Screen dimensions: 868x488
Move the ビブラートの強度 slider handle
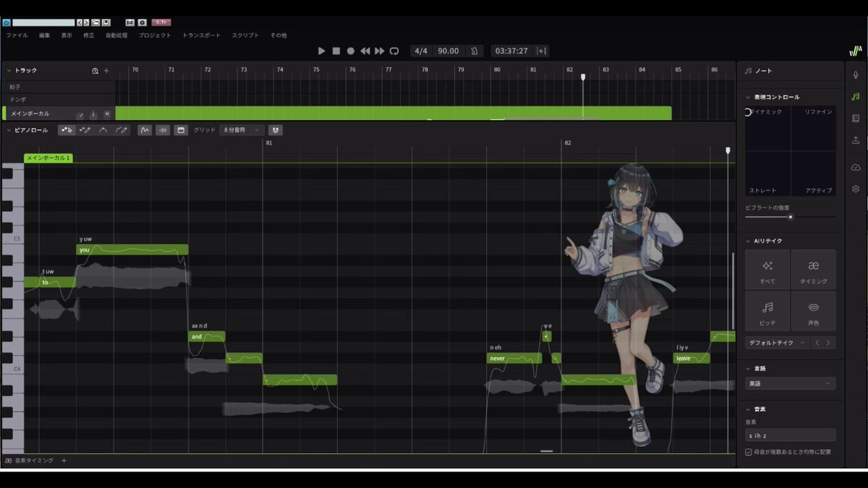[x=791, y=216]
